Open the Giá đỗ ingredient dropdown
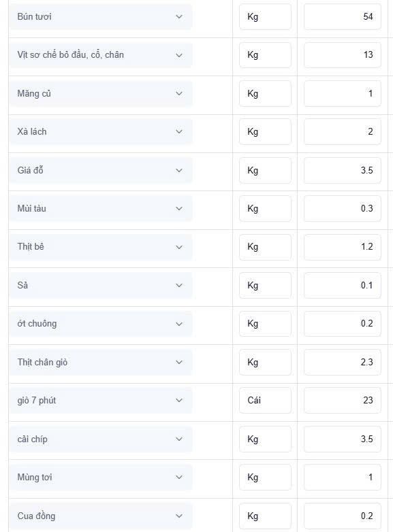 [101, 170]
